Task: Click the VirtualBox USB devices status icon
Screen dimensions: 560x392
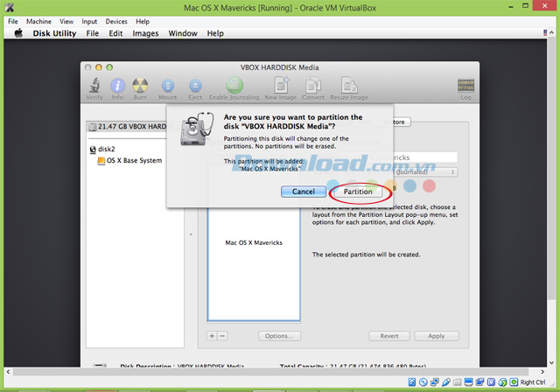Action: [x=445, y=382]
